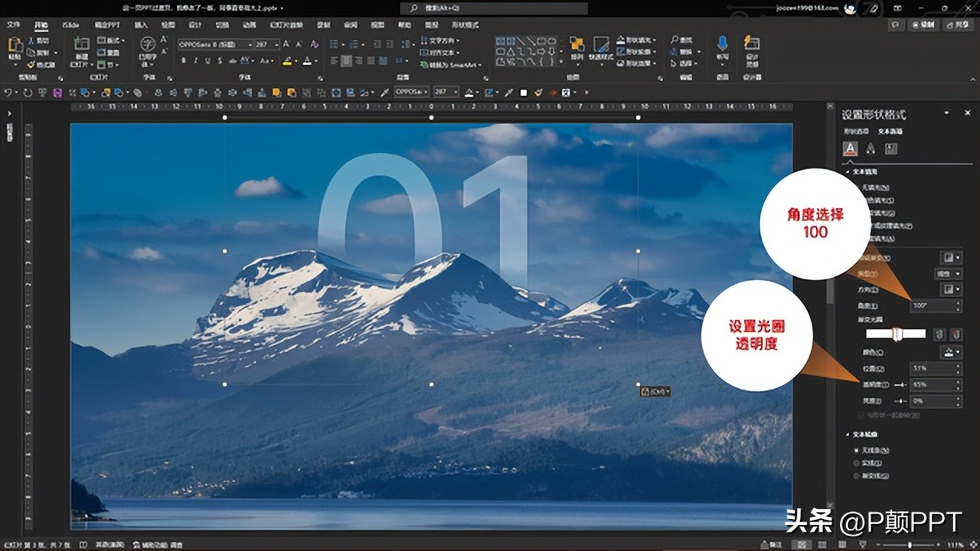Click the Find magnifier icon in the editing group
The height and width of the screenshot is (551, 980).
click(x=675, y=40)
